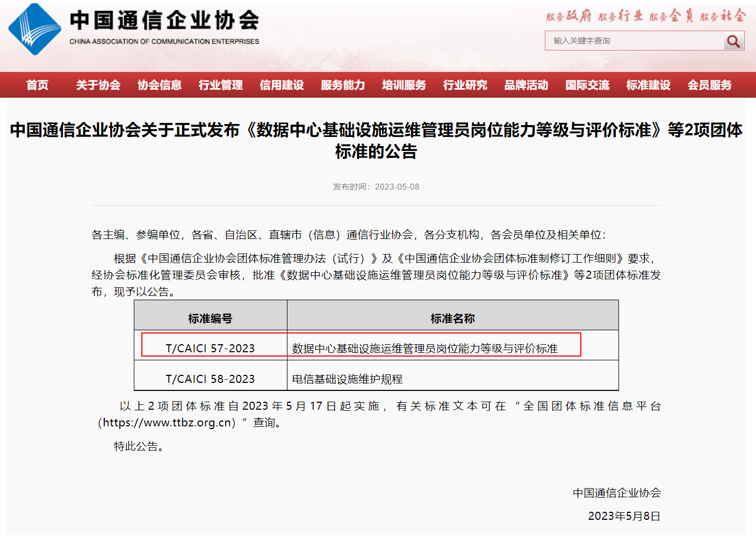The width and height of the screenshot is (756, 537).
Task: Click the 2023年5月8日 signature date
Action: click(624, 516)
